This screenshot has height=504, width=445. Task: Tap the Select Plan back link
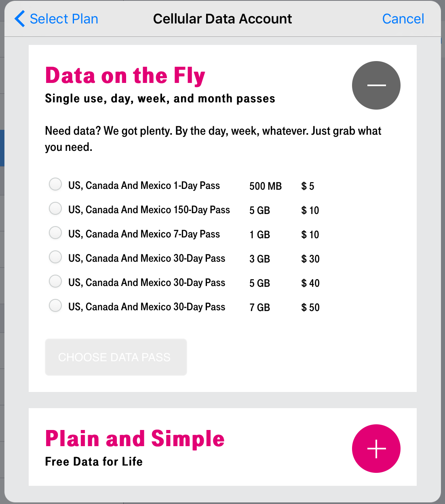(64, 19)
